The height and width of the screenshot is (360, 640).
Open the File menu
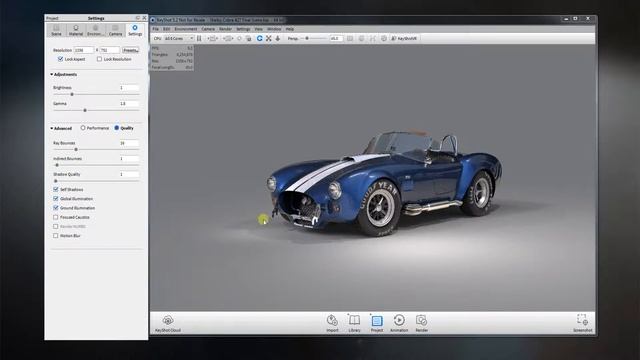point(156,29)
